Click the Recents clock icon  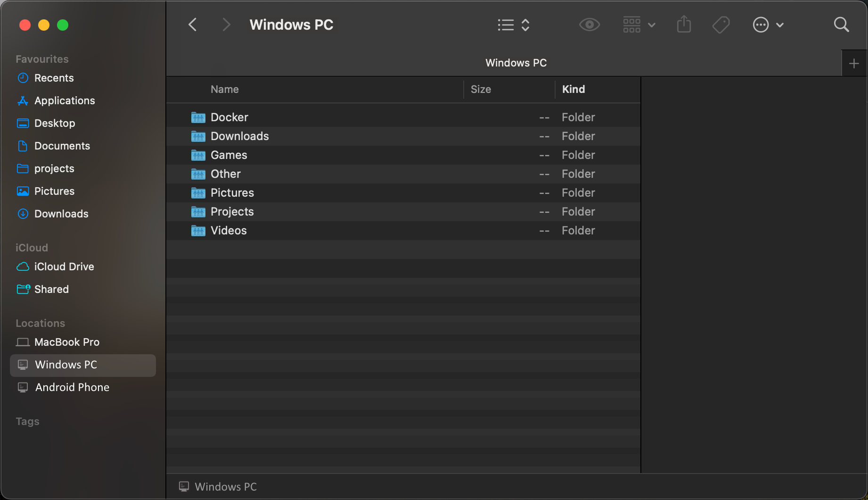23,78
